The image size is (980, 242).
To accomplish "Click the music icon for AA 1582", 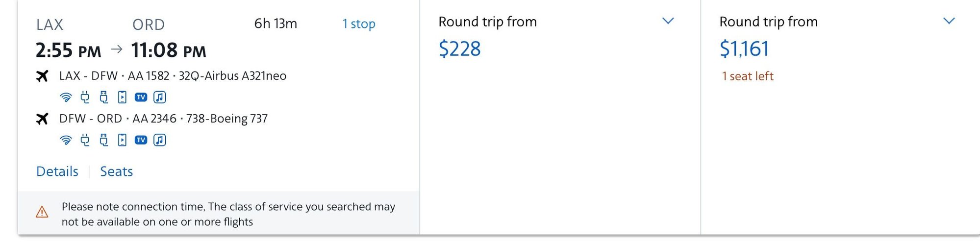I will pos(159,97).
